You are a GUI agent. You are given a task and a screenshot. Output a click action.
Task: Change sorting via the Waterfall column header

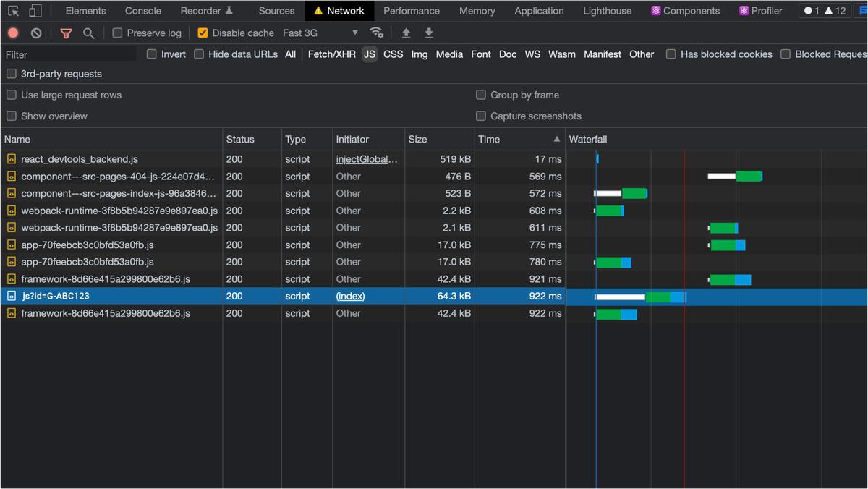pos(587,139)
